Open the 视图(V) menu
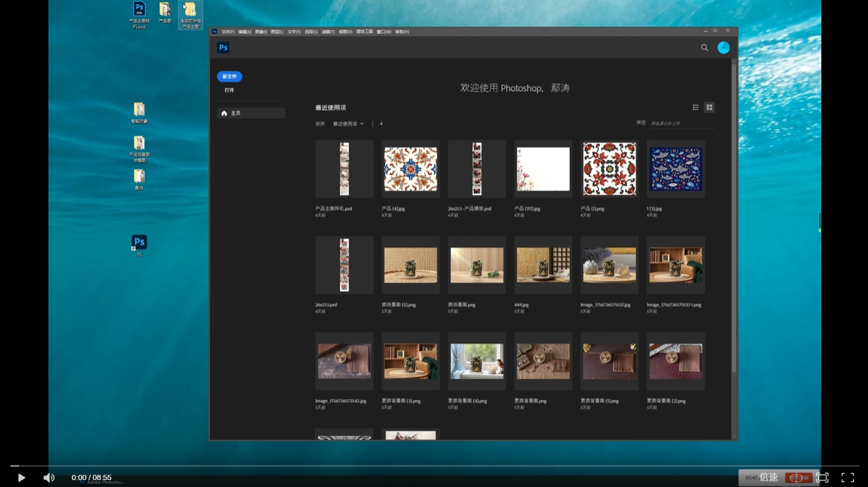Viewport: 868px width, 487px height. (x=345, y=32)
